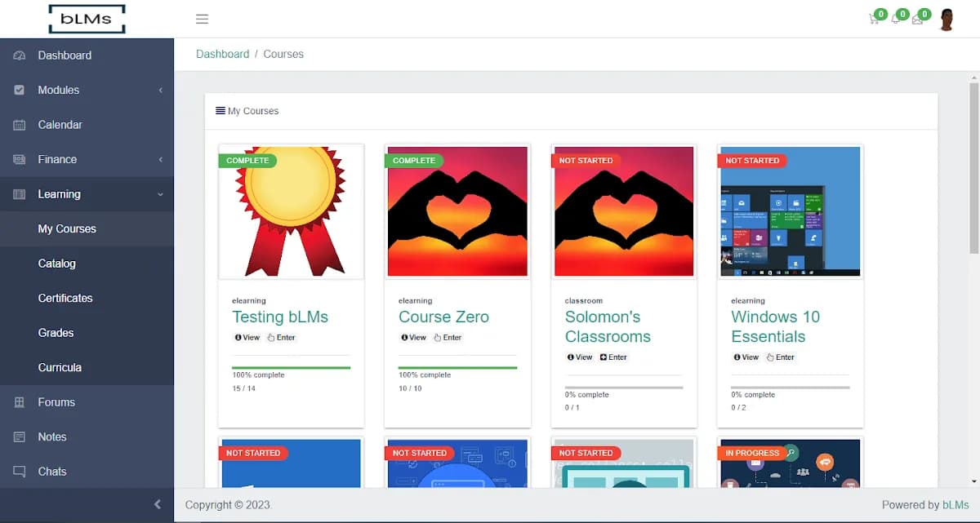
Task: Click the Calendar icon in sidebar
Action: tap(20, 125)
